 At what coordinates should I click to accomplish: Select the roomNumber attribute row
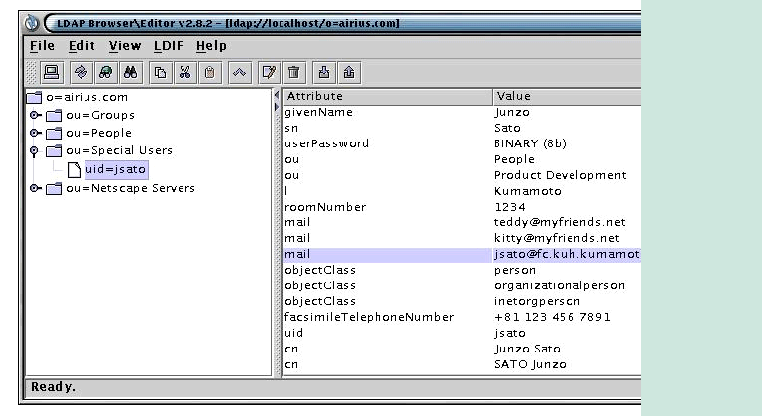(x=462, y=207)
